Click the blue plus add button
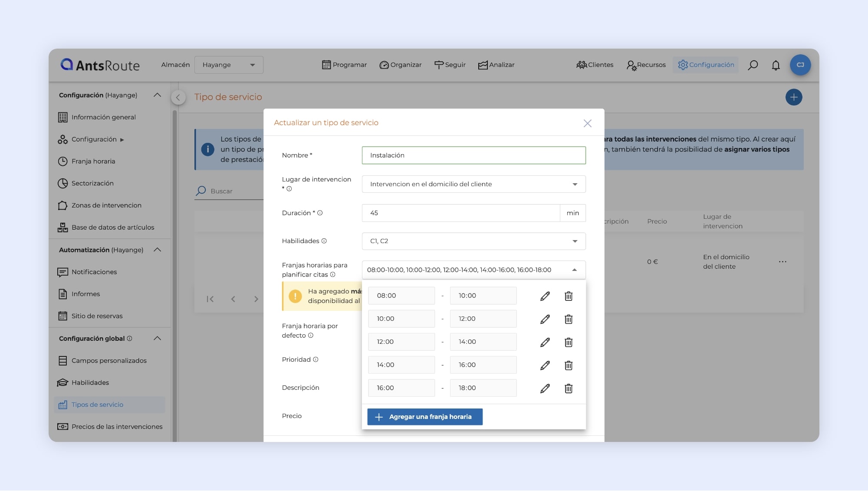 point(793,97)
